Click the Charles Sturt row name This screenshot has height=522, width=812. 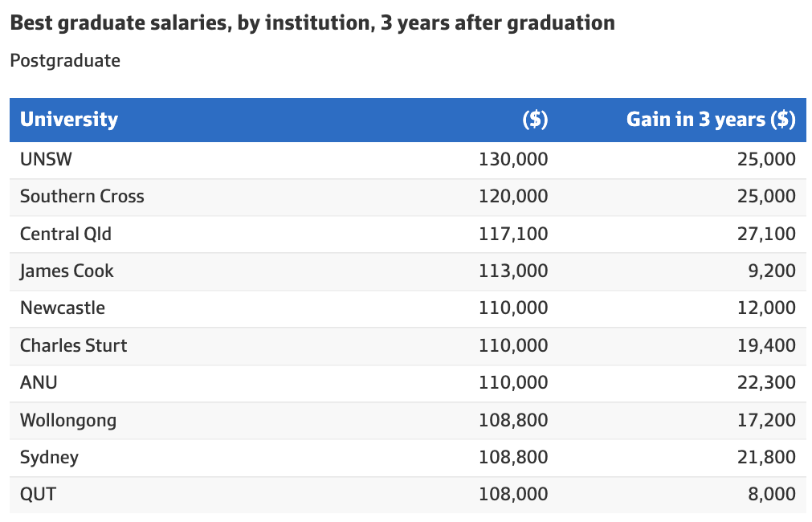[73, 345]
